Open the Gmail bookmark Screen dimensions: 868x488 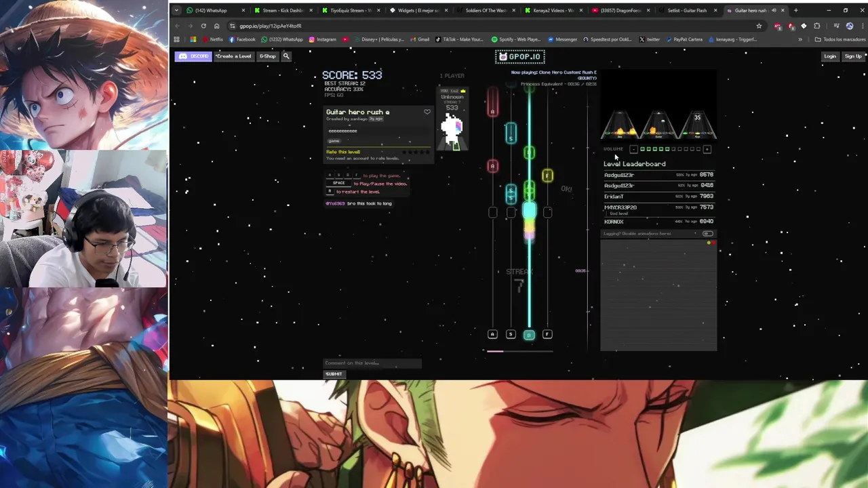(420, 39)
